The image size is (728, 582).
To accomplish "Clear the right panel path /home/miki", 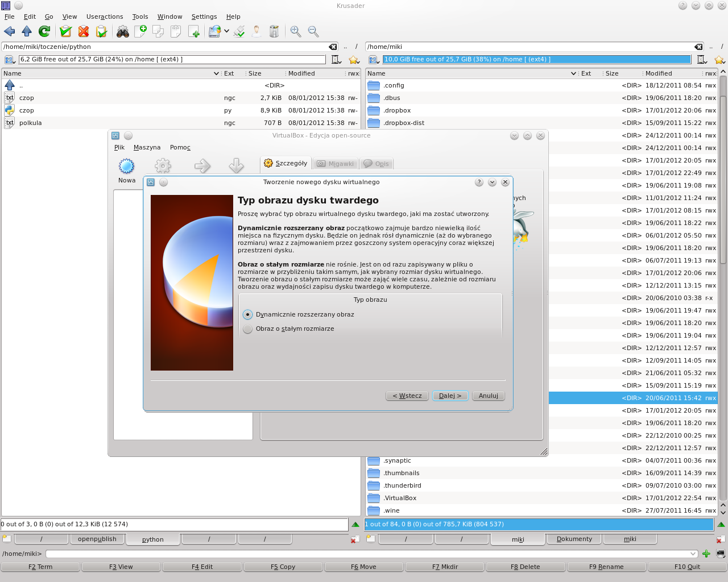I will [698, 47].
